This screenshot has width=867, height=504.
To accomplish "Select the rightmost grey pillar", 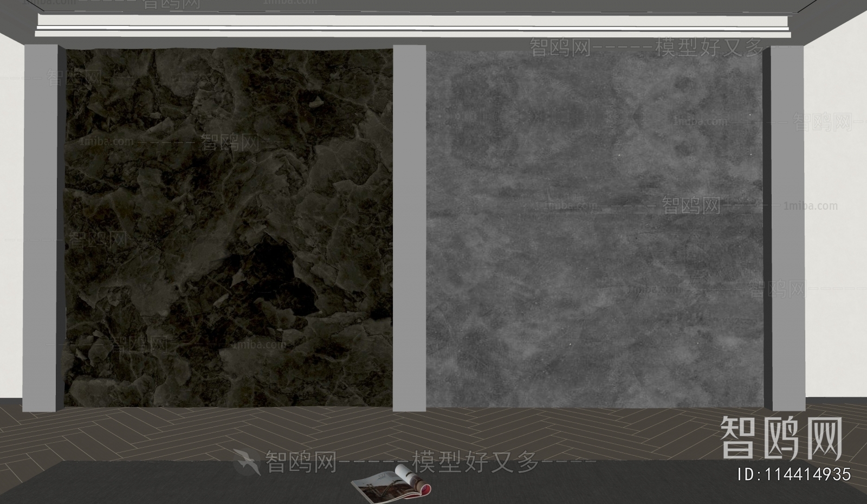I will 787,228.
